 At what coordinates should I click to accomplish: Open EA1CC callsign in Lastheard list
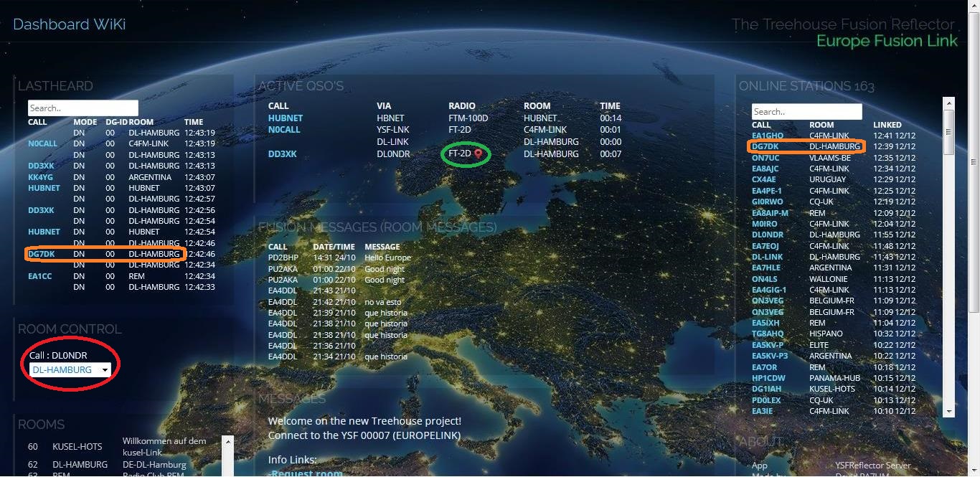40,276
